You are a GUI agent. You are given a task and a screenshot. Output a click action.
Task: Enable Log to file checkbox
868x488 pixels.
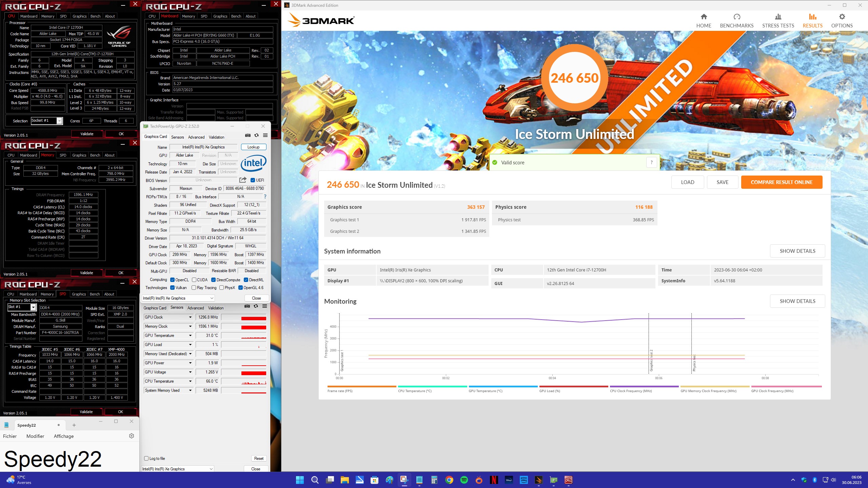click(x=146, y=458)
